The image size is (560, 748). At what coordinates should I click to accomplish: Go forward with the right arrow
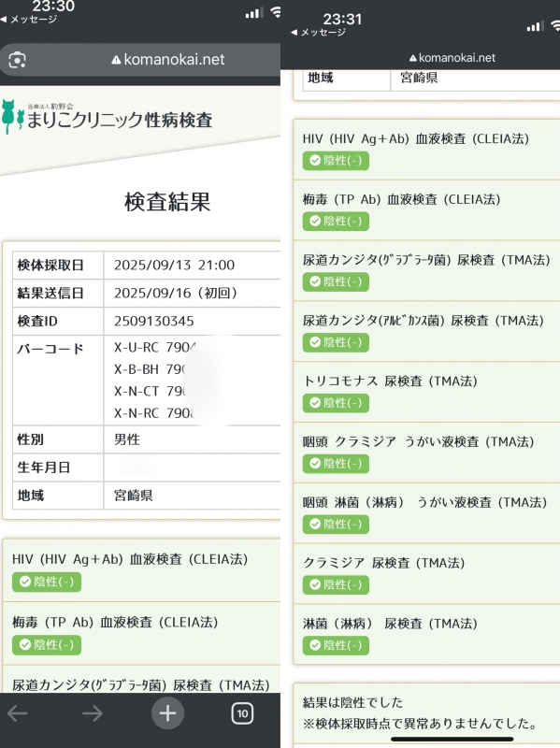pos(92,713)
